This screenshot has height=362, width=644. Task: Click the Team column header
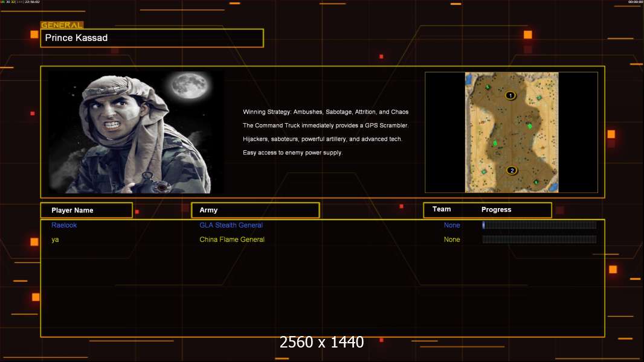442,209
